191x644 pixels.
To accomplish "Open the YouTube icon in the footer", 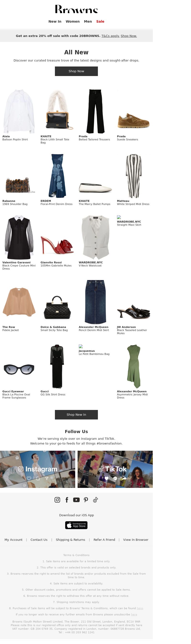I will [x=76, y=500].
